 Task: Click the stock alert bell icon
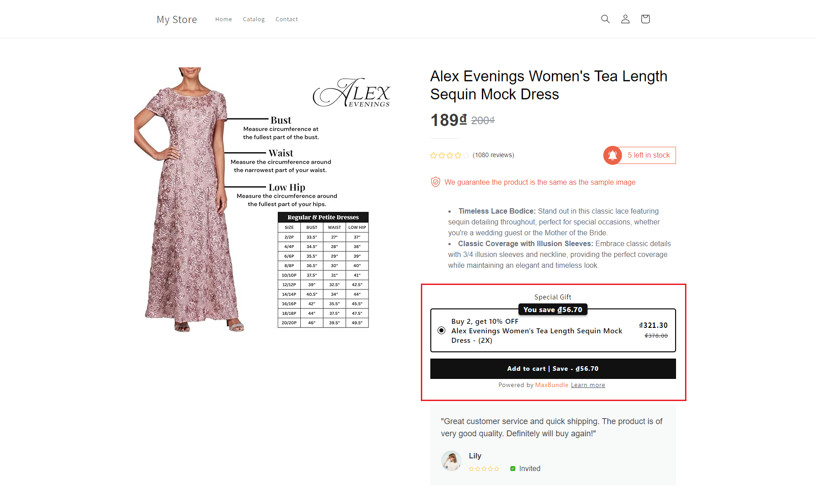pyautogui.click(x=613, y=155)
